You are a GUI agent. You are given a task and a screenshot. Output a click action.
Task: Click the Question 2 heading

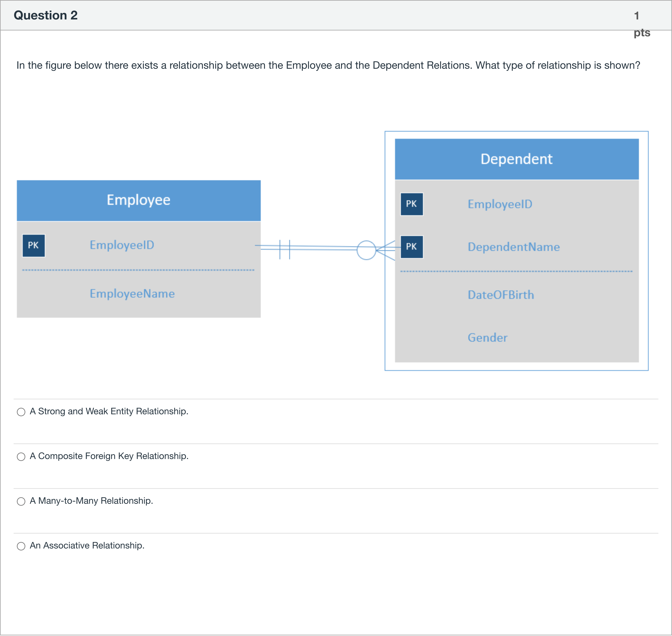(x=45, y=15)
